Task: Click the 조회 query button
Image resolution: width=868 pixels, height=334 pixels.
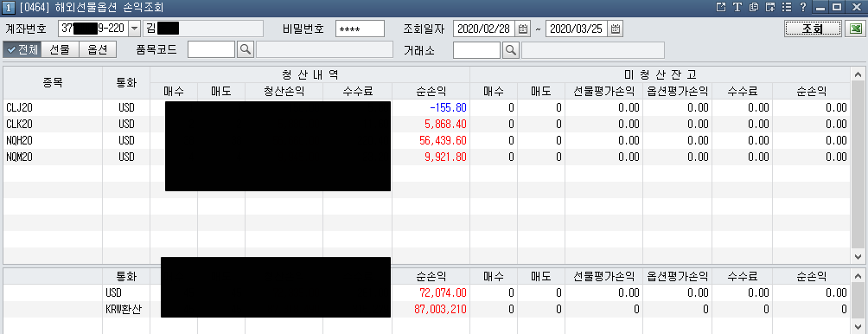Action: (814, 29)
